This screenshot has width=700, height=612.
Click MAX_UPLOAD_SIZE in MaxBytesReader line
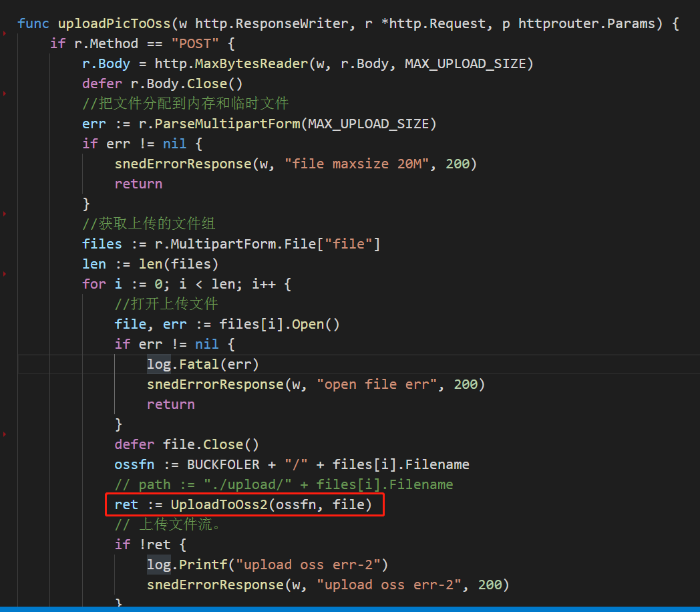click(465, 64)
